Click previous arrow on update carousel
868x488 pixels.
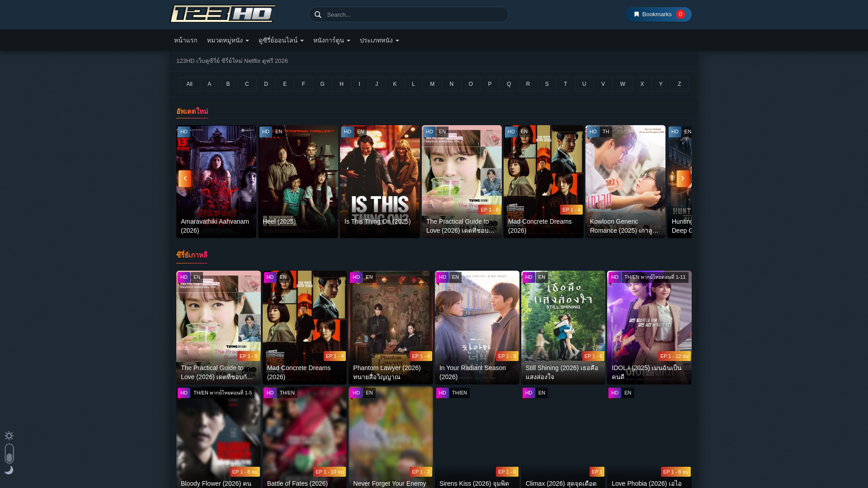tap(185, 178)
